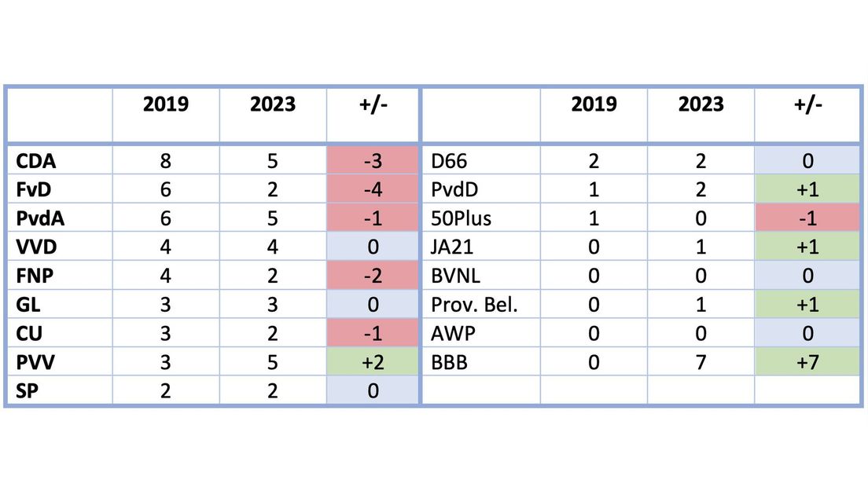Select the AWP row label
The image size is (868, 487).
(452, 332)
